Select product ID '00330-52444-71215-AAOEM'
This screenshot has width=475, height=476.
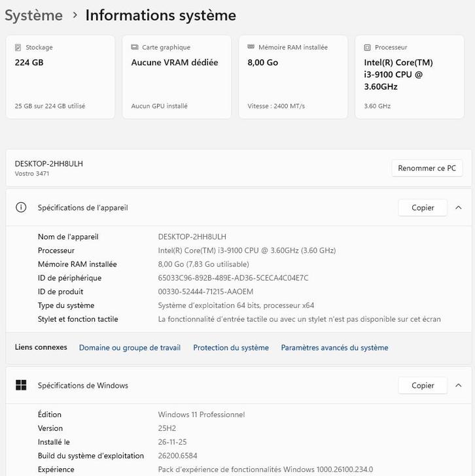point(205,292)
